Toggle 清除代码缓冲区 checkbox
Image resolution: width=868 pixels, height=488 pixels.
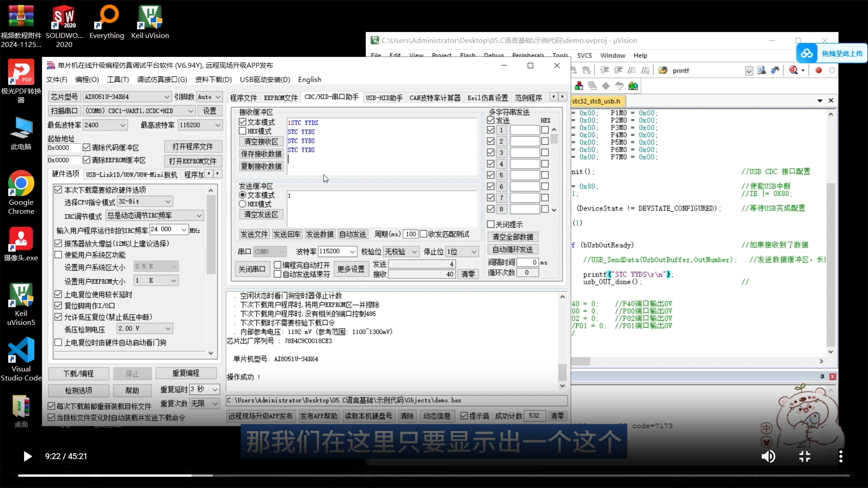[x=87, y=147]
